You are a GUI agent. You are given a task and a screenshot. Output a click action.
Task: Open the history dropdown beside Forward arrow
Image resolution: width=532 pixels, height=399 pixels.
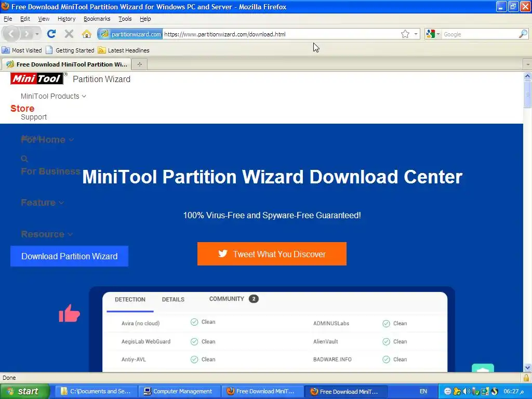[x=37, y=34]
